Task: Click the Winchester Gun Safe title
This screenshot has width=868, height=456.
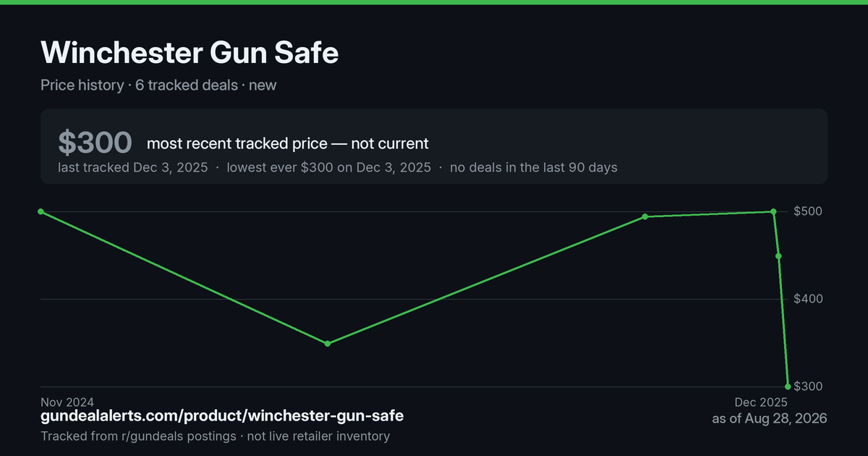Action: click(x=190, y=53)
